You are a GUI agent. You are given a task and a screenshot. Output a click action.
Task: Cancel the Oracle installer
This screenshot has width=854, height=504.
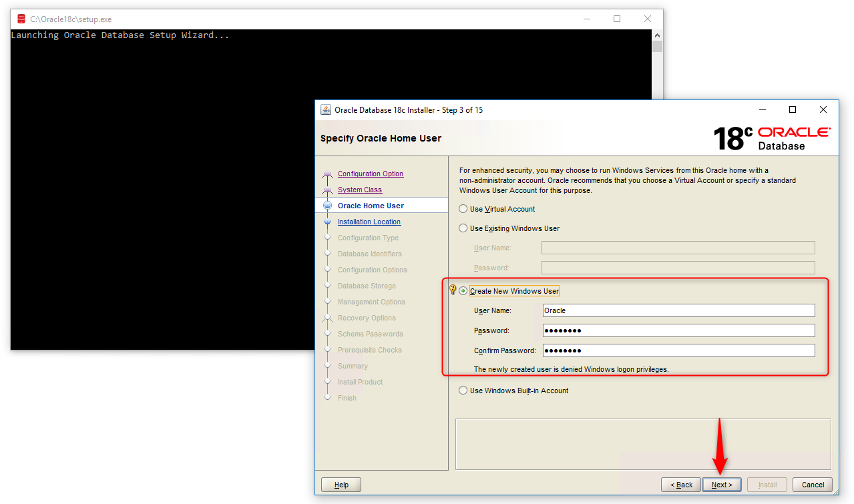813,485
